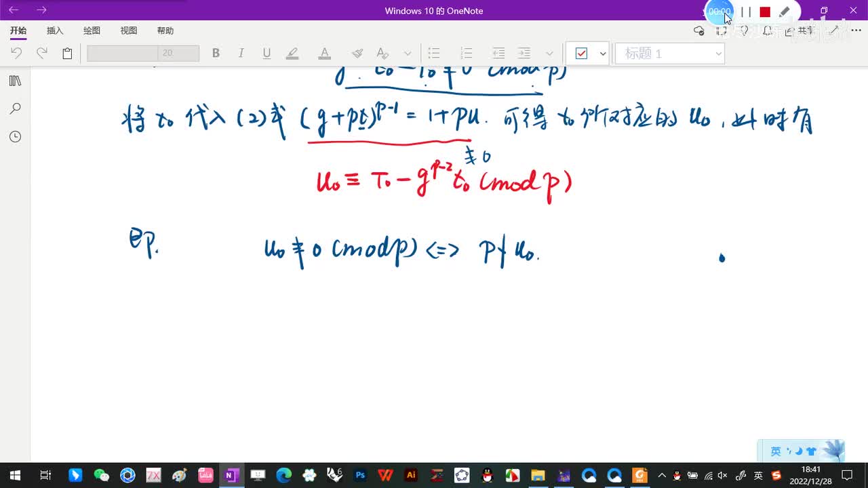Image resolution: width=868 pixels, height=488 pixels.
Task: Open search in the left sidebar
Action: click(x=15, y=108)
